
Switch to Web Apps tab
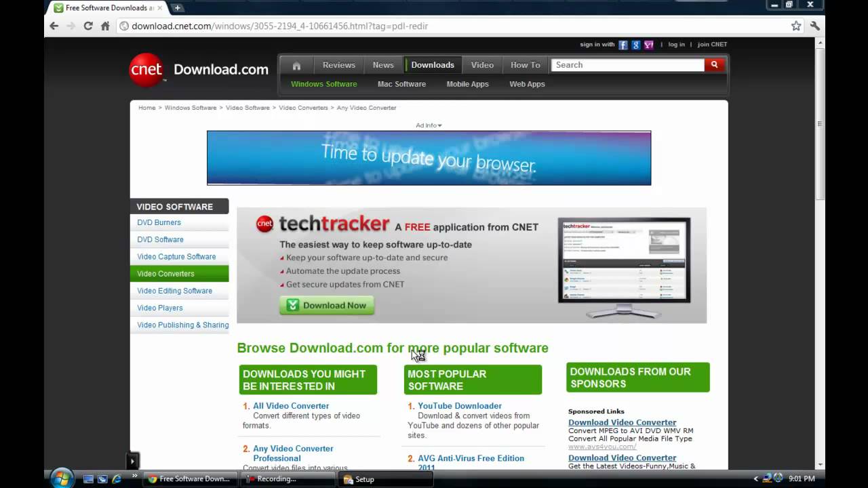click(x=527, y=84)
